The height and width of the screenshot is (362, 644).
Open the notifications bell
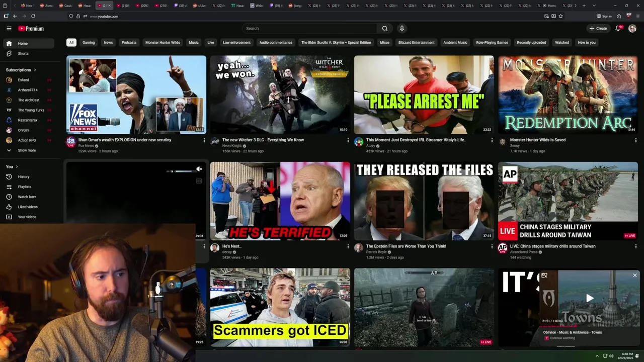618,29
